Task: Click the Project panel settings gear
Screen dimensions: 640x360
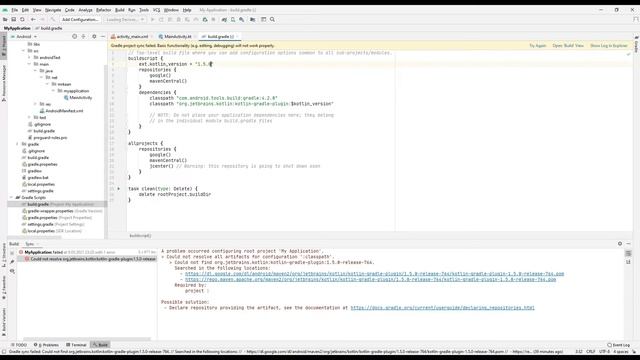Action: click(94, 36)
